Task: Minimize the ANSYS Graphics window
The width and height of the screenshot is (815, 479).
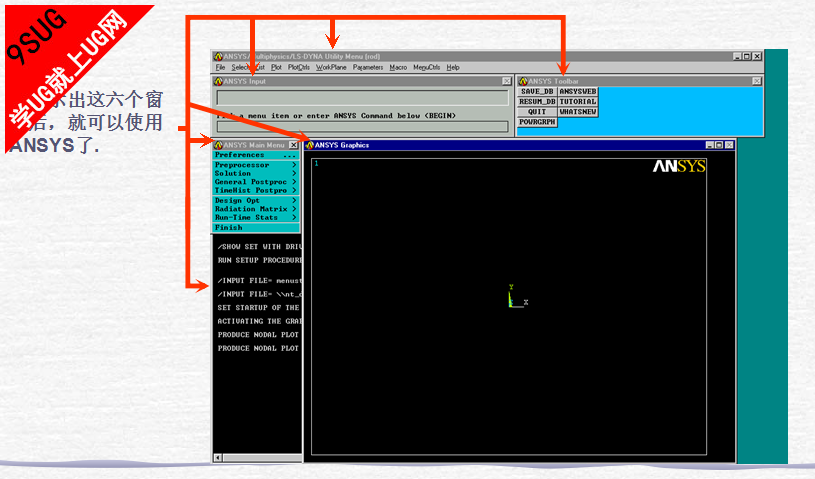Action: 709,145
